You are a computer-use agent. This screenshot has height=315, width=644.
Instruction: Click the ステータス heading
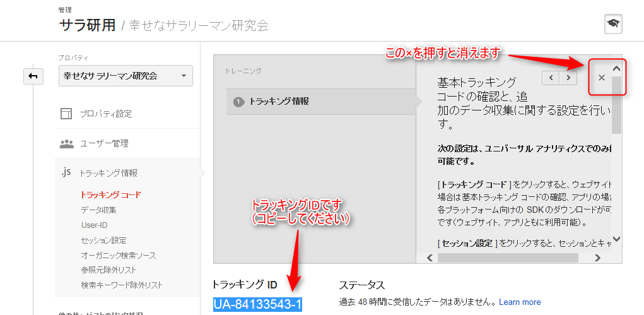point(362,285)
